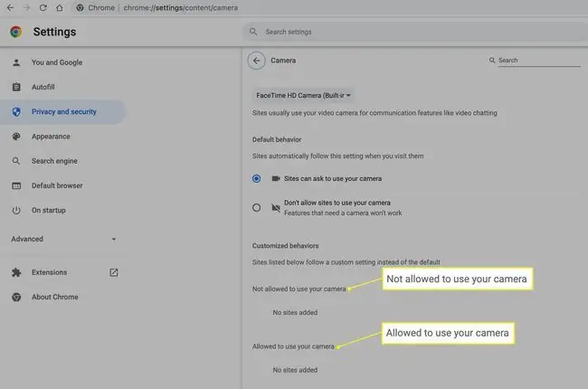Click the Settings heading
This screenshot has height=389, width=588.
(54, 32)
